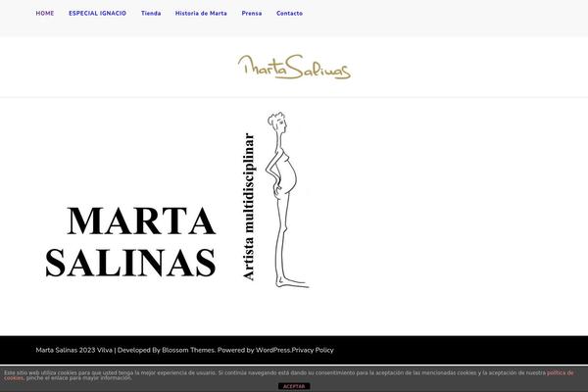
Task: Open the Contacto page
Action: click(289, 13)
